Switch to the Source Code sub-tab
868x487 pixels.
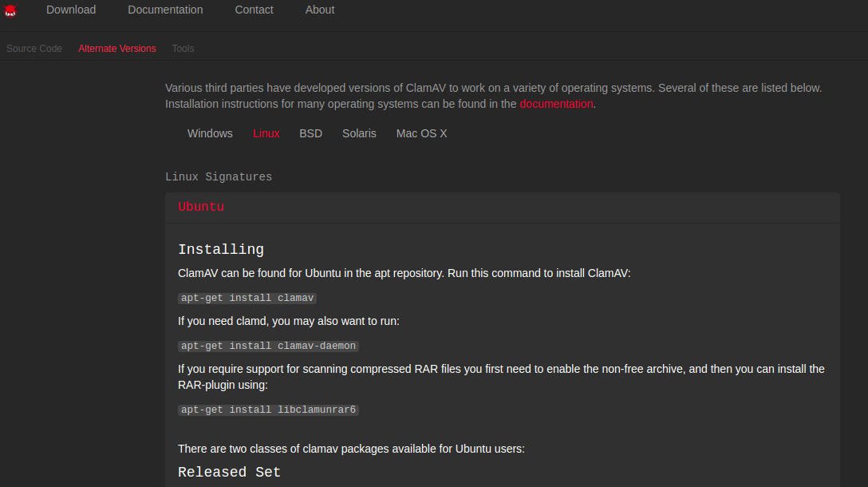34,49
